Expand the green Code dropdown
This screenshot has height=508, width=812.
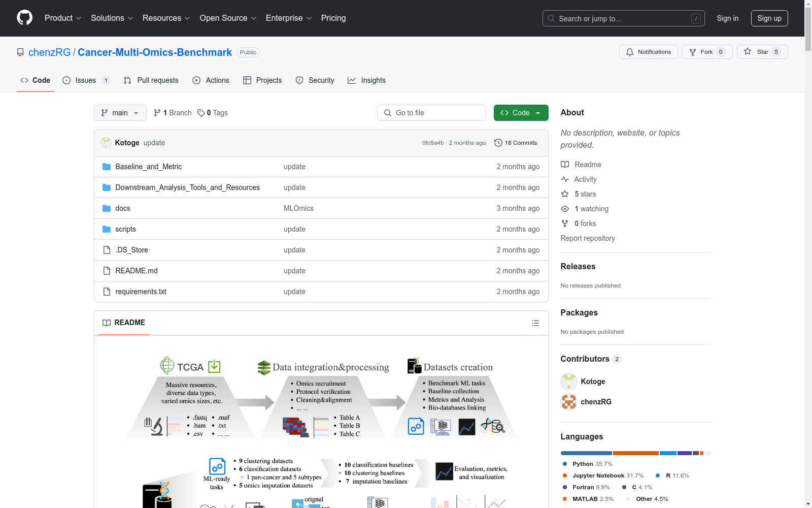tap(521, 113)
